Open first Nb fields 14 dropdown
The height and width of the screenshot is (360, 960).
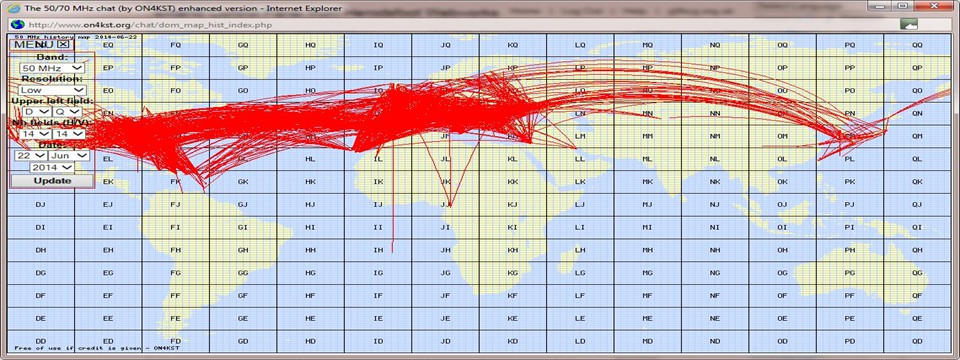tap(36, 133)
